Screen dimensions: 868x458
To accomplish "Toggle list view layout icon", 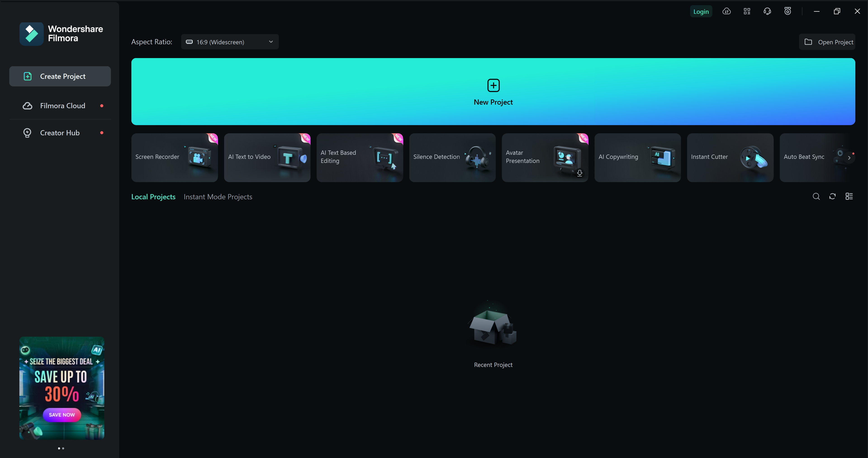I will tap(849, 196).
